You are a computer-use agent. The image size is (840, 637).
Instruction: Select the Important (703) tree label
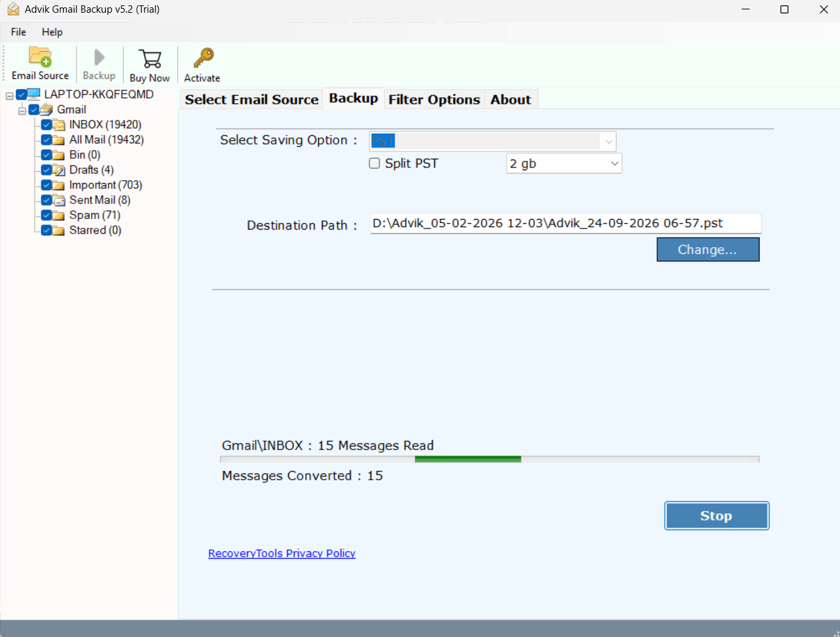pyautogui.click(x=106, y=185)
